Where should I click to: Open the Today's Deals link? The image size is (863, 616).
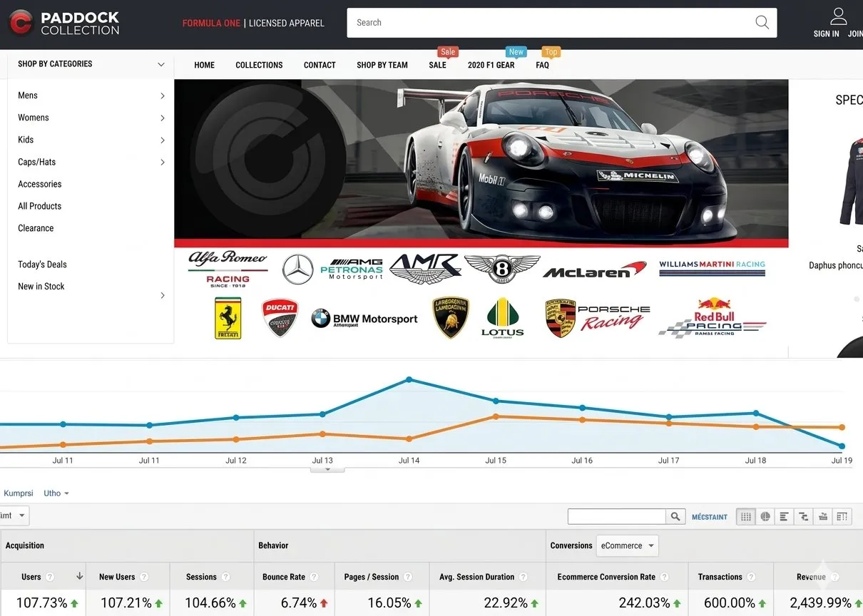pyautogui.click(x=42, y=265)
